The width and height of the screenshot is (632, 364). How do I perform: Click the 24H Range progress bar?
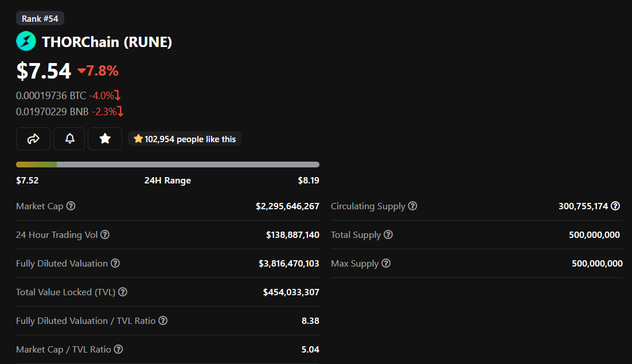point(167,165)
